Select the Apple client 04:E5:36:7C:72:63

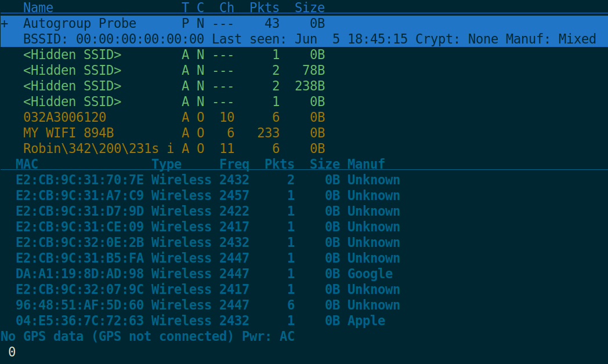tap(70, 321)
